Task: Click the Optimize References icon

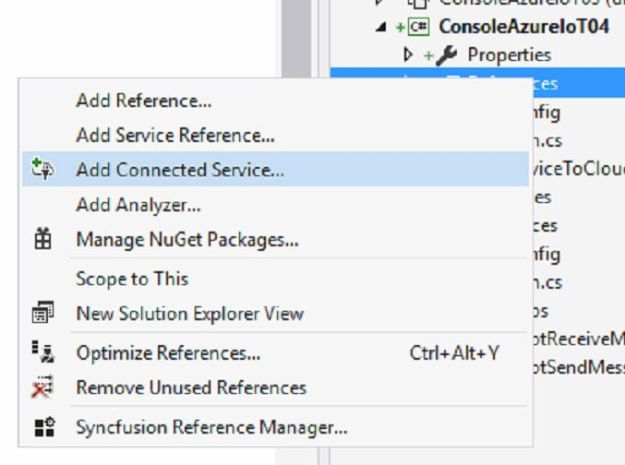Action: click(x=42, y=351)
